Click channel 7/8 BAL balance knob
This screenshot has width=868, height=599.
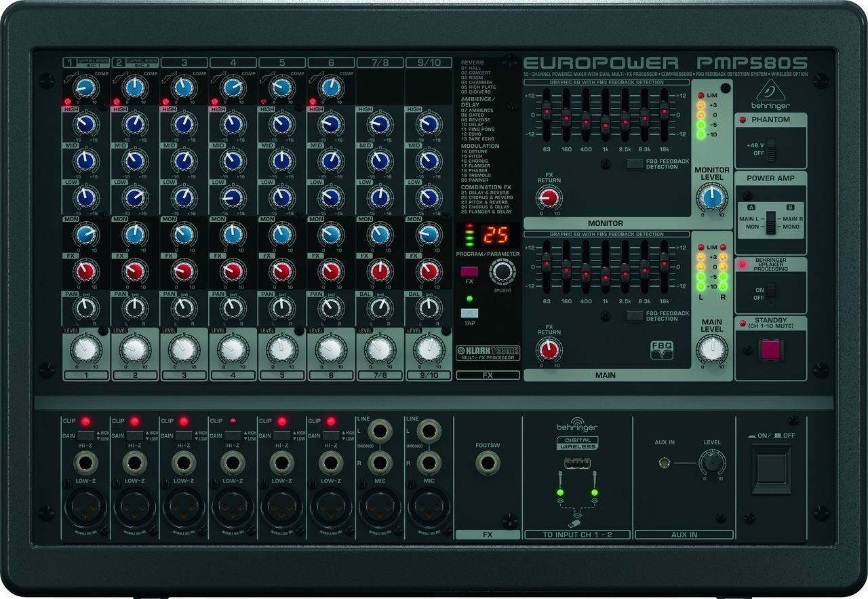click(x=378, y=308)
